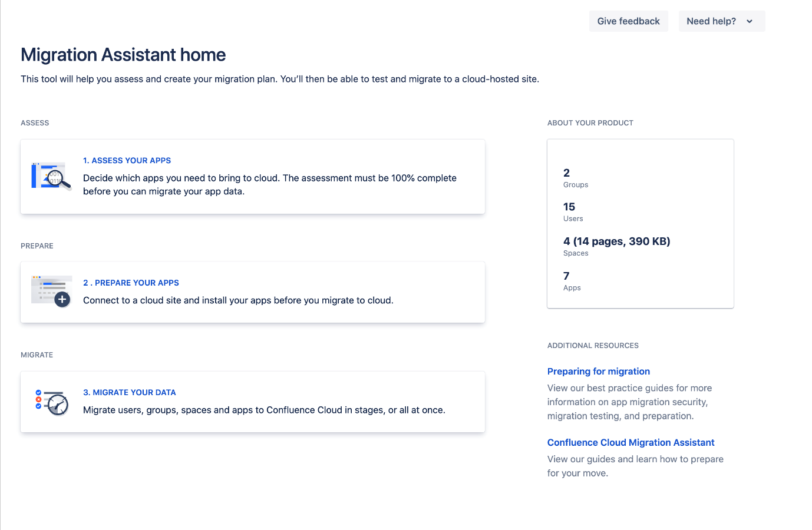
Task: Open the 3. Migrate your data heading
Action: 130,392
